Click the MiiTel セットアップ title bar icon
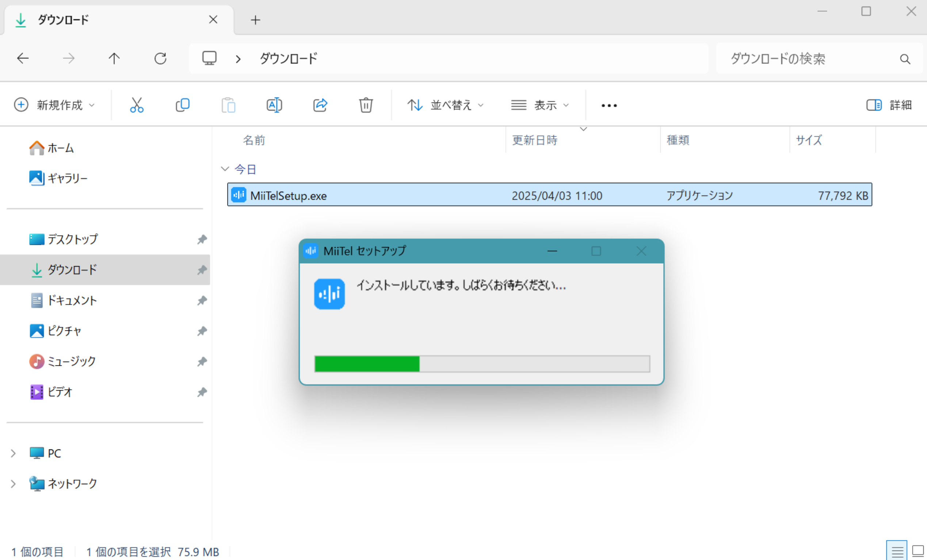Viewport: 927px width, 560px height. 311,251
